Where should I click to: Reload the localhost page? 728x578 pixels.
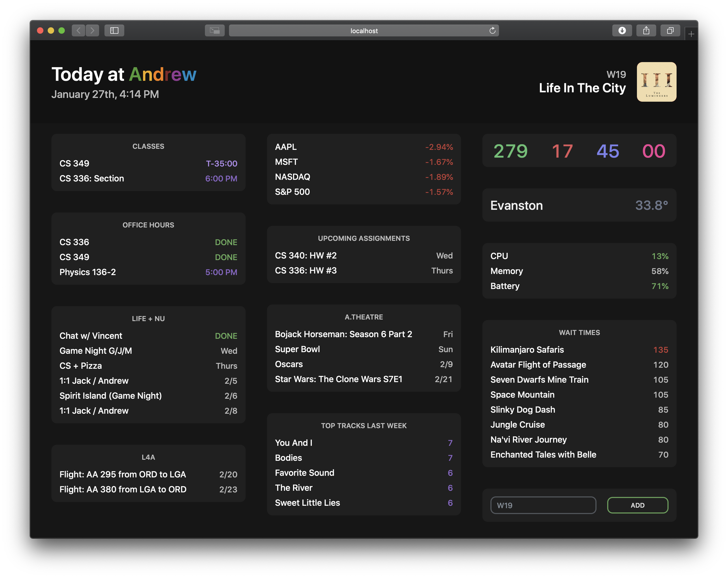493,30
